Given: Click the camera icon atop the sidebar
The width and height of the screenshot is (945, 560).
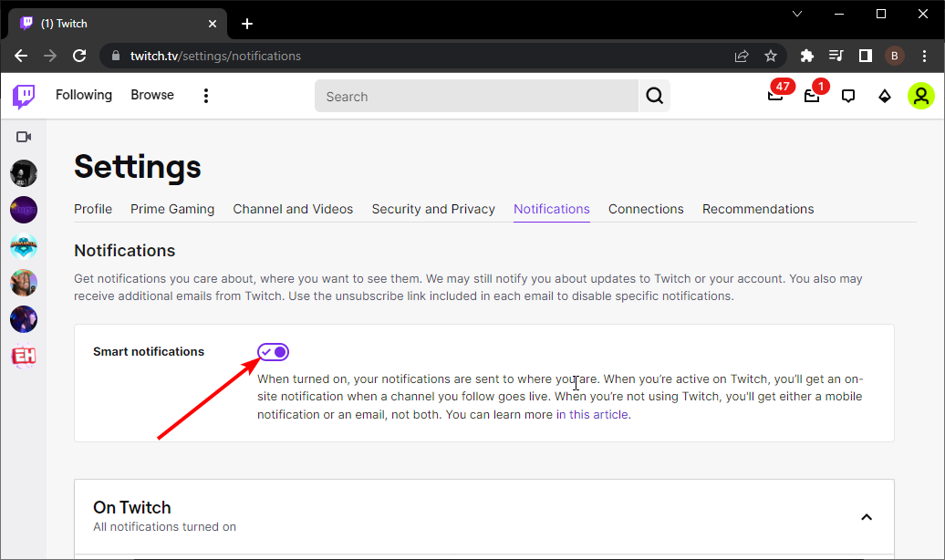Looking at the screenshot, I should [23, 136].
